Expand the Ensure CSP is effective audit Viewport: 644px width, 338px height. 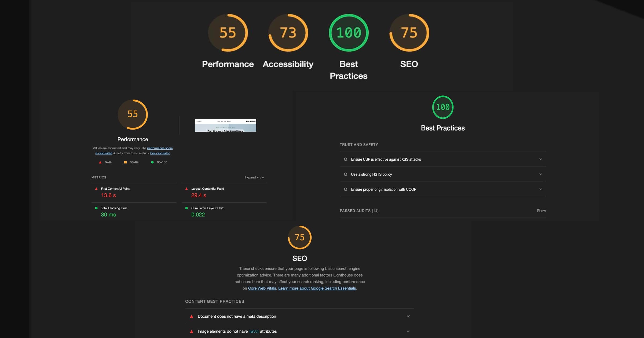540,159
